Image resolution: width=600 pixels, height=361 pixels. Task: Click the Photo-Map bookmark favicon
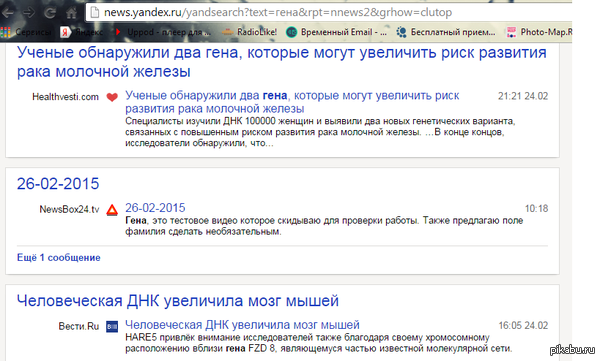click(511, 33)
